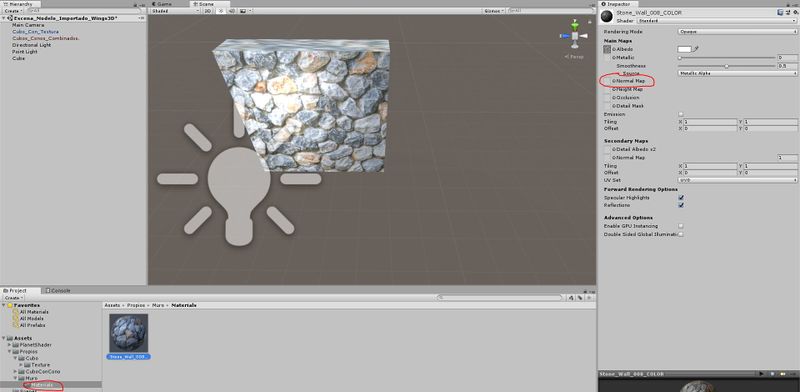Click the Occlusion texture slot
Image resolution: width=800 pixels, height=392 pixels.
pos(607,97)
